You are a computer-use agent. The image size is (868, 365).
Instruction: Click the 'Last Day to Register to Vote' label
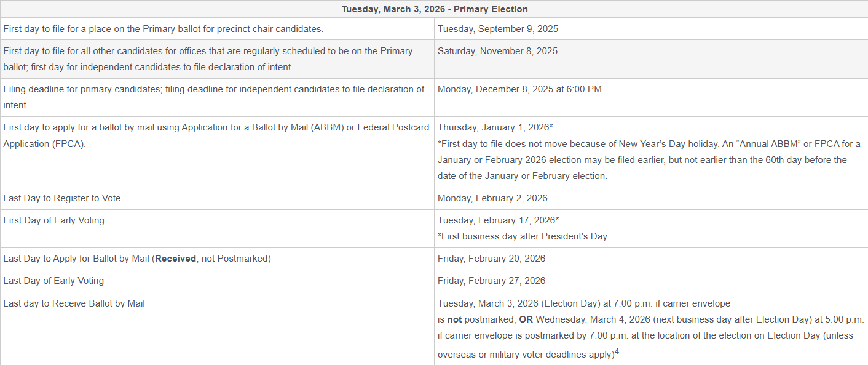(62, 198)
